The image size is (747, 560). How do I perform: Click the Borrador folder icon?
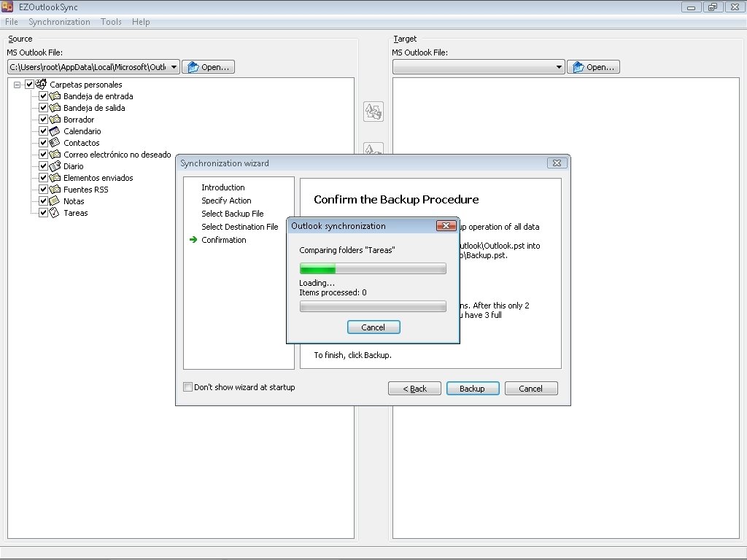55,120
